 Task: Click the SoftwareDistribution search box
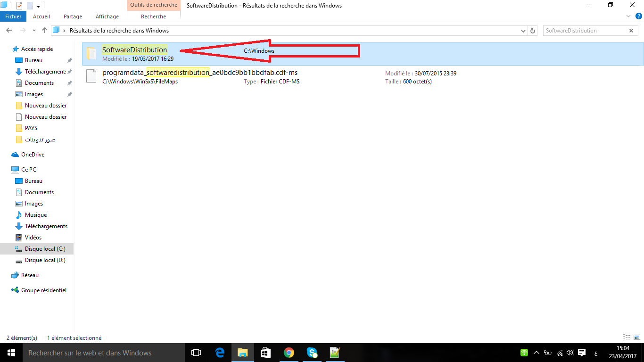click(585, 31)
